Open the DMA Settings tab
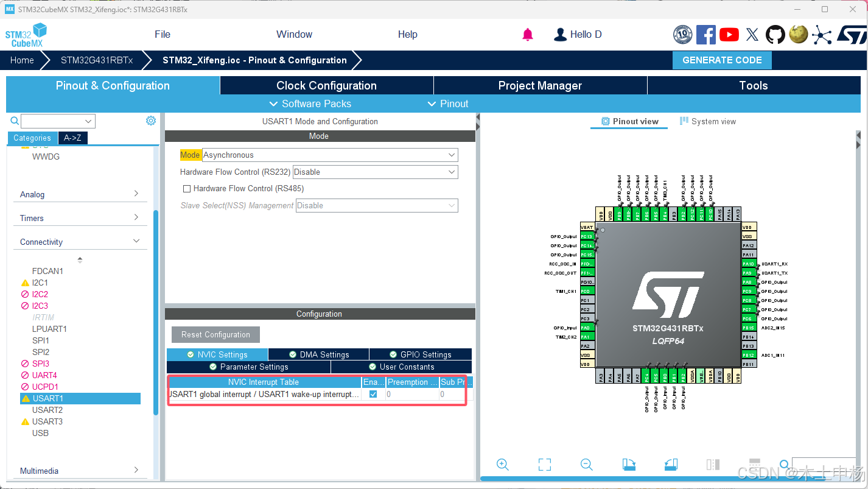The width and height of the screenshot is (868, 489). 318,354
